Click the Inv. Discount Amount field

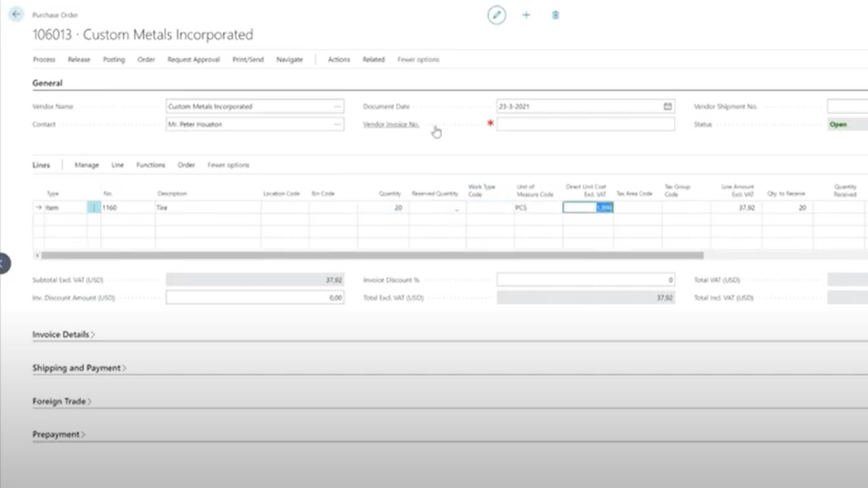click(x=255, y=298)
